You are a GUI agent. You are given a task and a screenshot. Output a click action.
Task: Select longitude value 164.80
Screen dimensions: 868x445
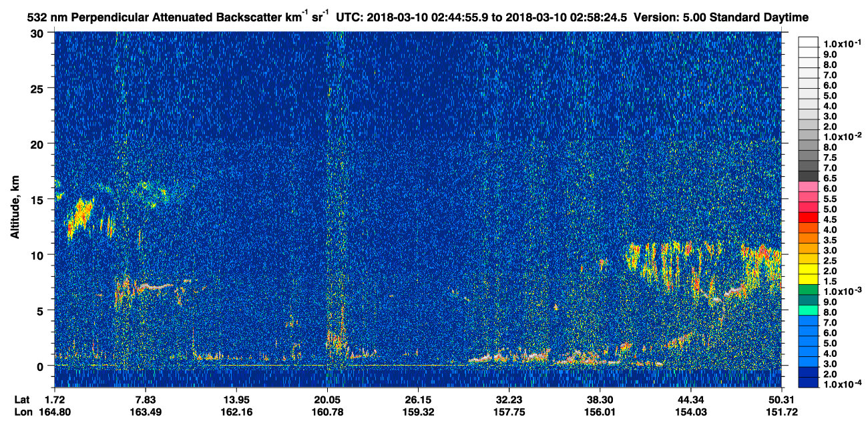54,412
